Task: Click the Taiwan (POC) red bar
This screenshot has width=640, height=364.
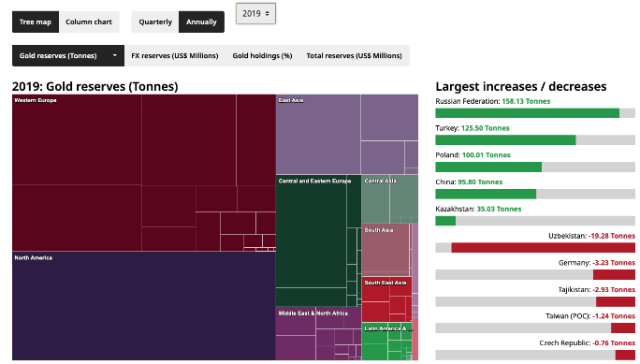Action: (x=623, y=328)
